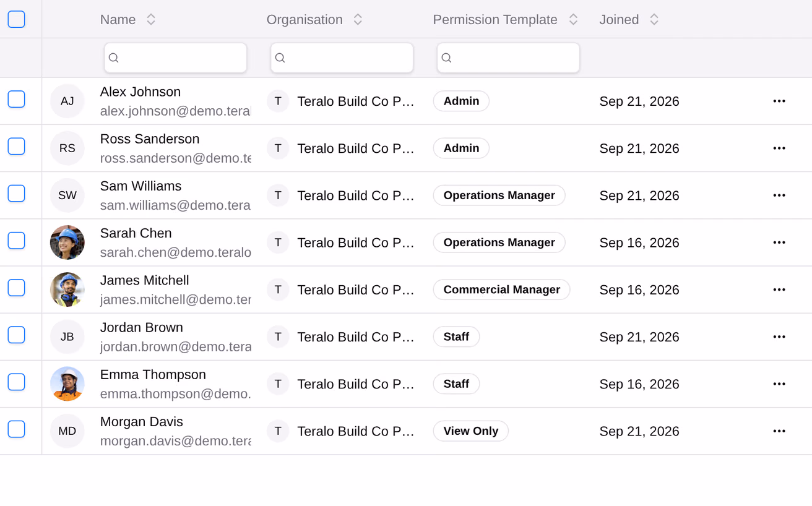Open the more-options menu for Jordan Brown
Image resolution: width=812 pixels, height=506 pixels.
(x=779, y=337)
